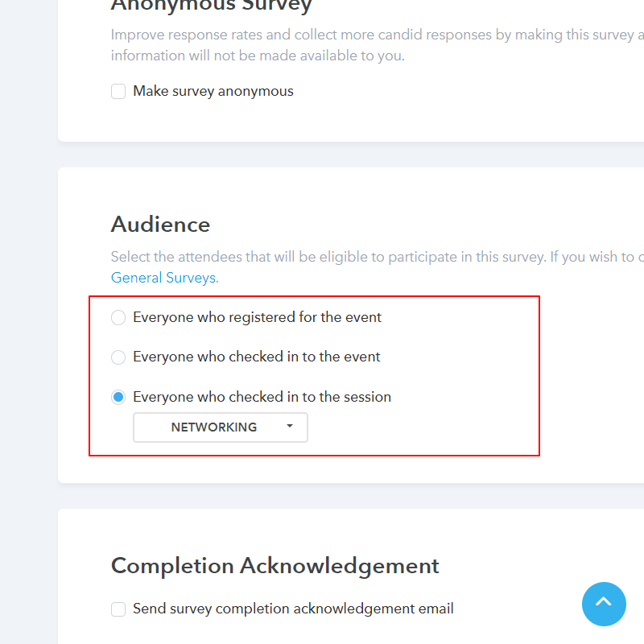Click the "Everyone who registered for the event" label
Image resolution: width=644 pixels, height=644 pixels.
click(258, 318)
